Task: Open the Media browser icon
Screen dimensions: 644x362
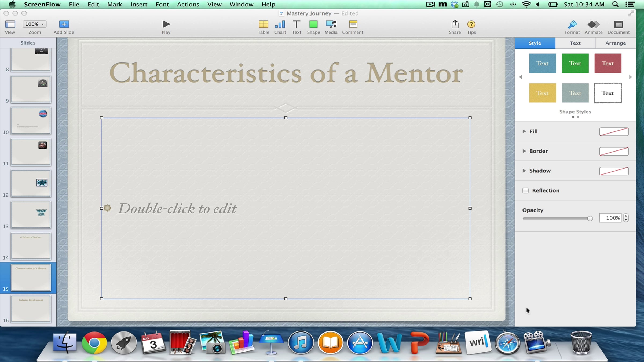Action: click(x=331, y=24)
